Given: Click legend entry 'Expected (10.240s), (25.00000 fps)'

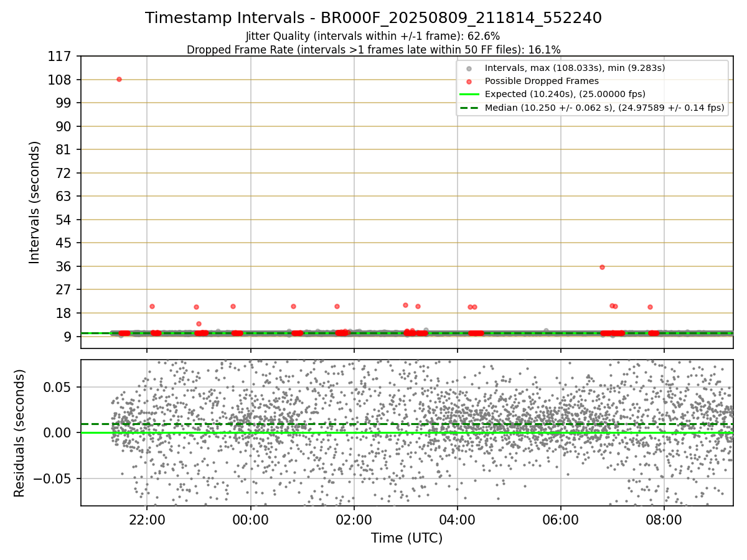Looking at the screenshot, I should (565, 95).
